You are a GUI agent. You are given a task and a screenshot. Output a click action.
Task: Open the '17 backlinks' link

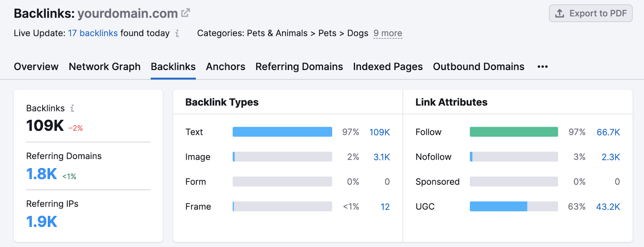tap(93, 33)
